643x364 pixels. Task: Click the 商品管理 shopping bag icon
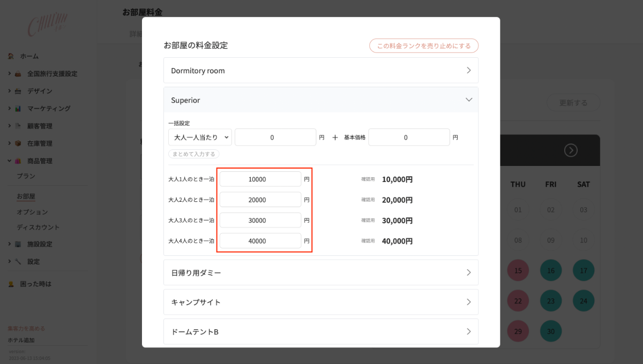pyautogui.click(x=17, y=161)
